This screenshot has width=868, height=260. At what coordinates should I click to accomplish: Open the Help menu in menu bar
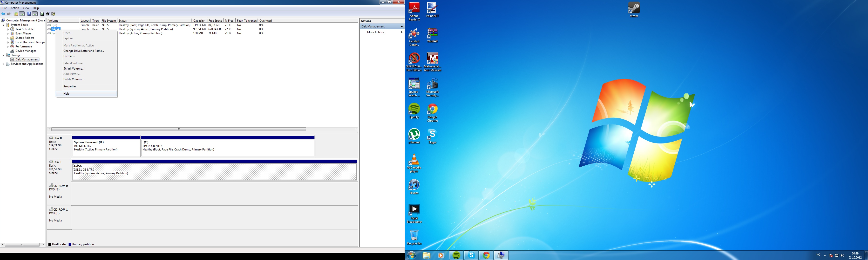click(x=36, y=8)
